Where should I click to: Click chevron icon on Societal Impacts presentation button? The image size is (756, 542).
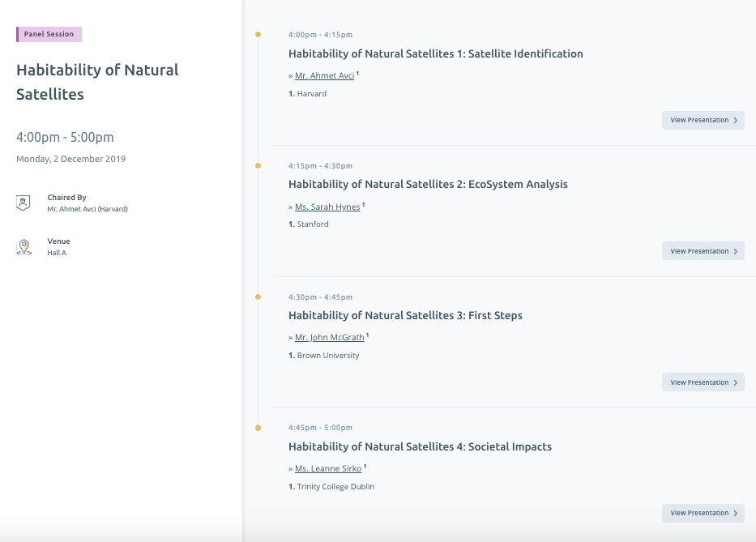click(x=736, y=513)
